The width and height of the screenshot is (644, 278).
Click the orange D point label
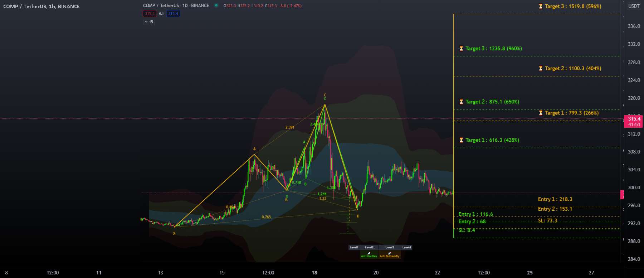(x=358, y=216)
